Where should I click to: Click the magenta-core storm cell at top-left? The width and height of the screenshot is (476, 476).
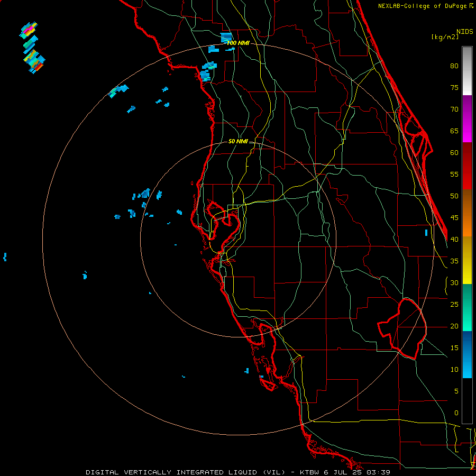tap(29, 30)
